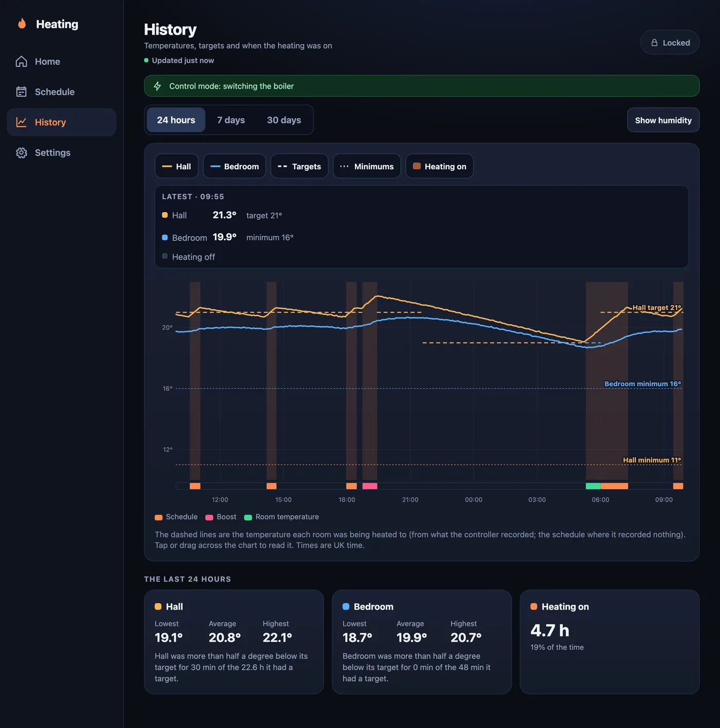Click the Bedroom 19.9° latest reading
This screenshot has height=728, width=720.
[225, 237]
